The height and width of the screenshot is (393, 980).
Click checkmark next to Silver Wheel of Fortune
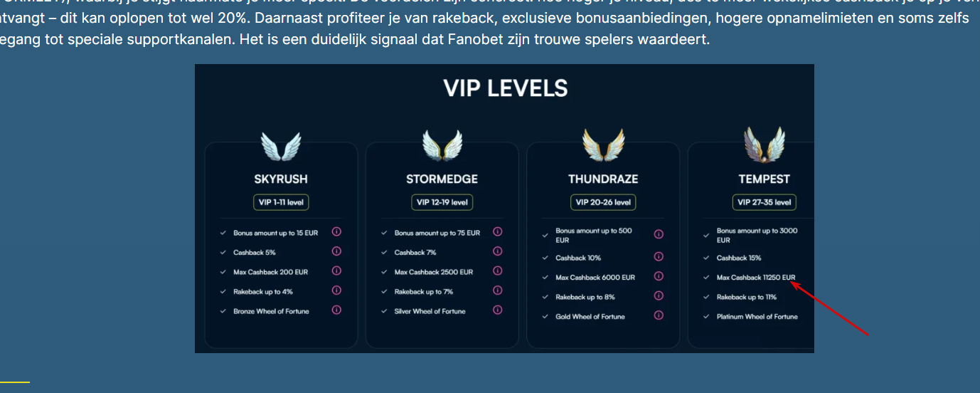pyautogui.click(x=385, y=311)
